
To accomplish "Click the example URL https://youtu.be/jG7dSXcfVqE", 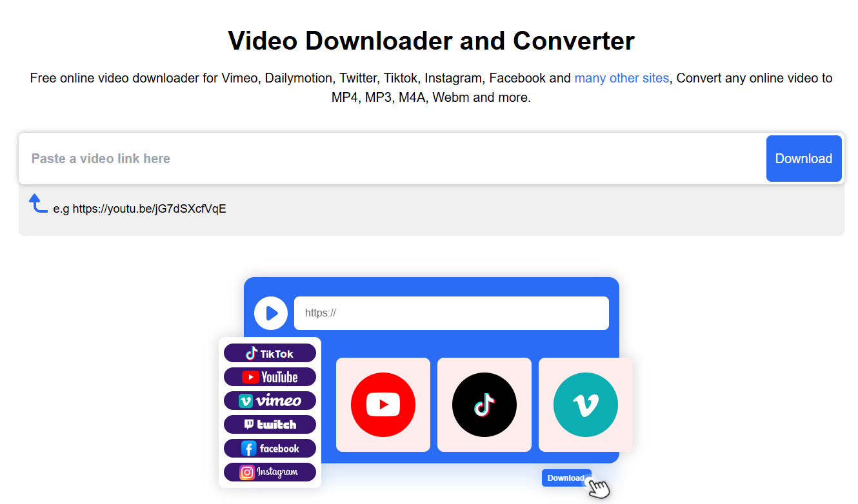I will click(149, 209).
